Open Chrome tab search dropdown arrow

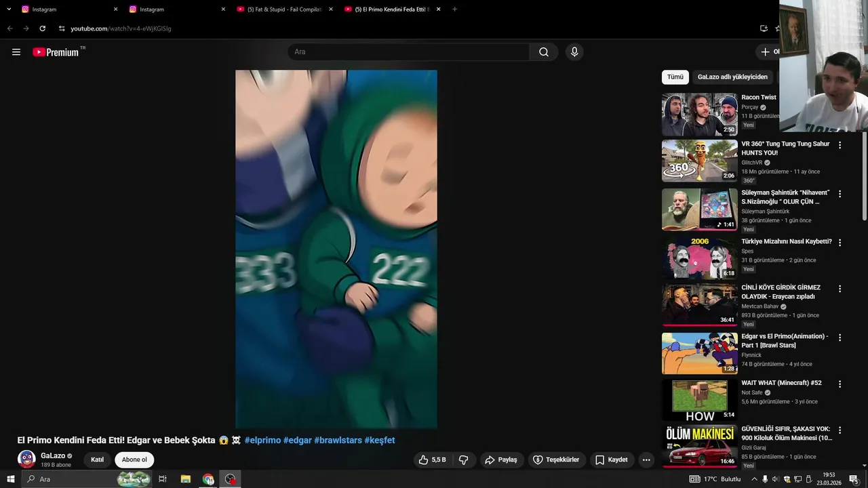coord(9,9)
